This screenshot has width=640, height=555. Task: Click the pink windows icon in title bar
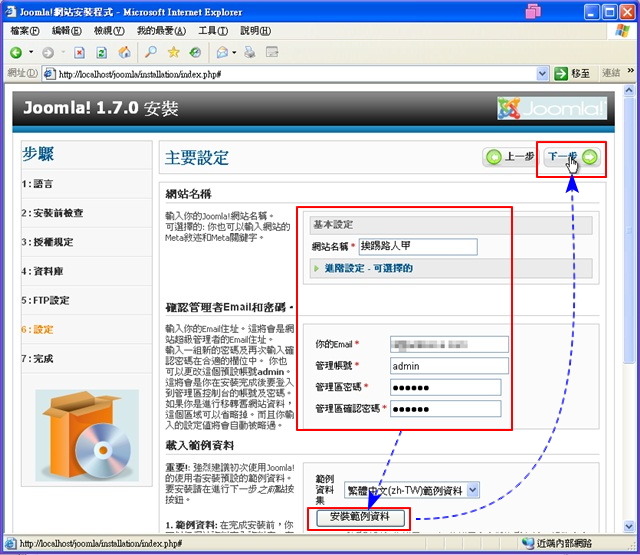(533, 11)
